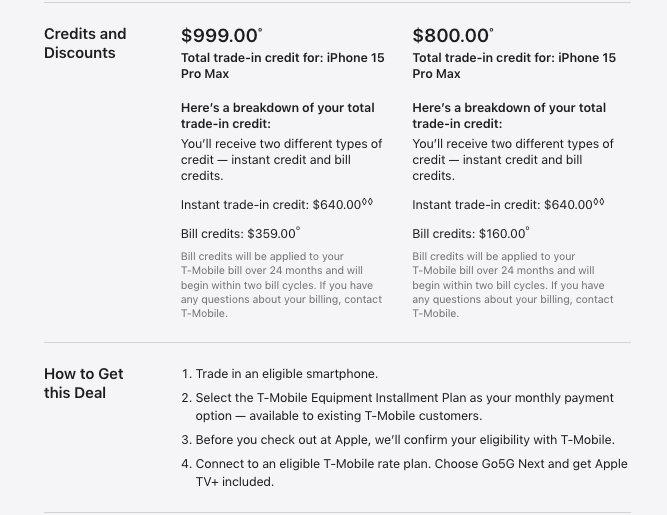Click the footnote mark after $160.00 bill credits
The width and height of the screenshot is (667, 515).
click(529, 230)
